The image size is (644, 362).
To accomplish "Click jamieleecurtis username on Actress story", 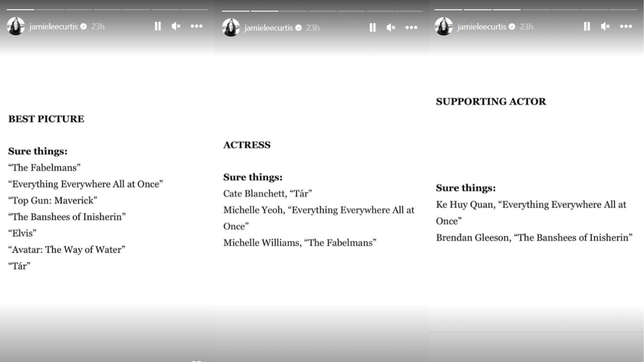I will [269, 27].
